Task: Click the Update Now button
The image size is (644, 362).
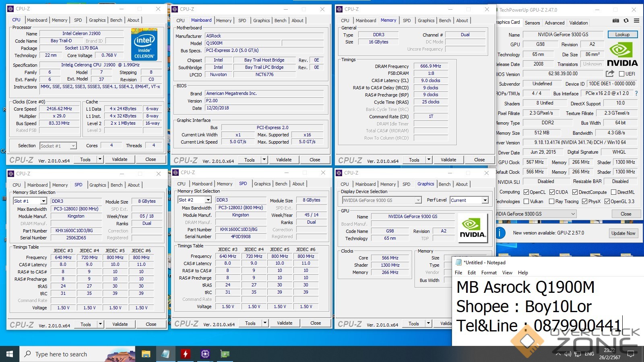Action: click(x=623, y=233)
